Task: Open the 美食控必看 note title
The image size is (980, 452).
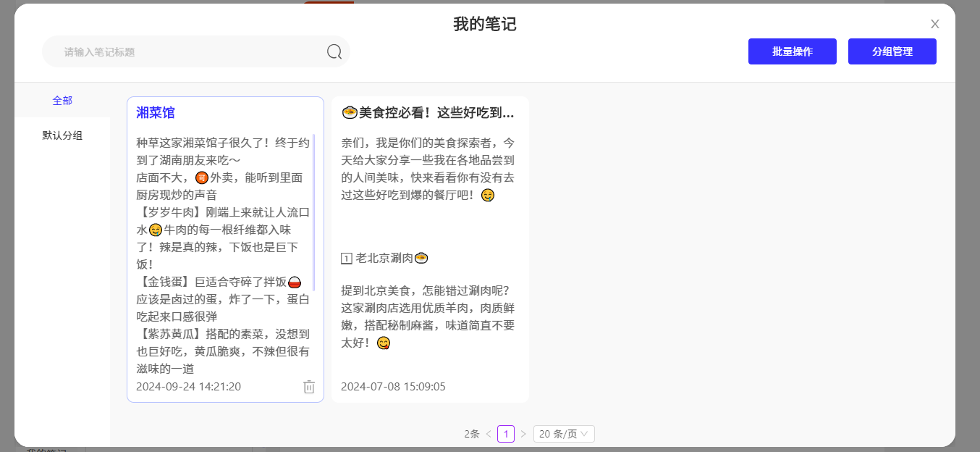Action: (x=428, y=113)
